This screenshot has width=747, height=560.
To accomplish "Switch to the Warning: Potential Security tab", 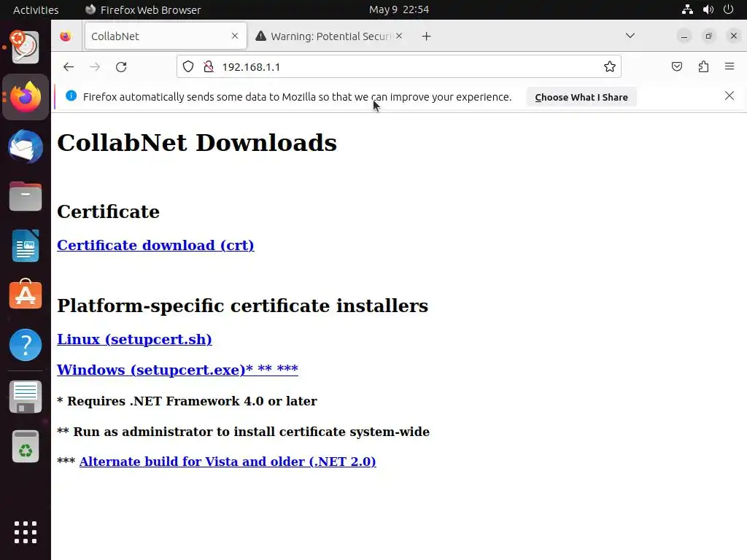I will (x=329, y=36).
